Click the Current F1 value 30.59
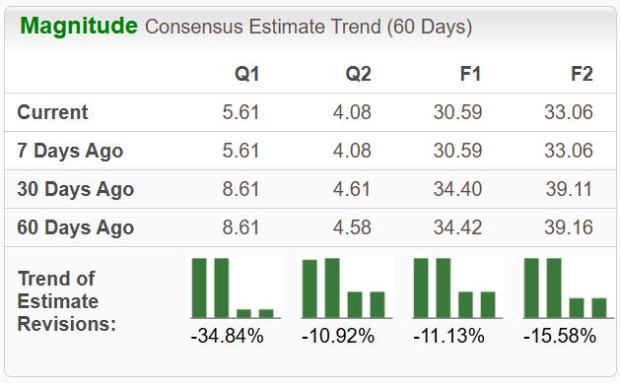 coord(458,112)
